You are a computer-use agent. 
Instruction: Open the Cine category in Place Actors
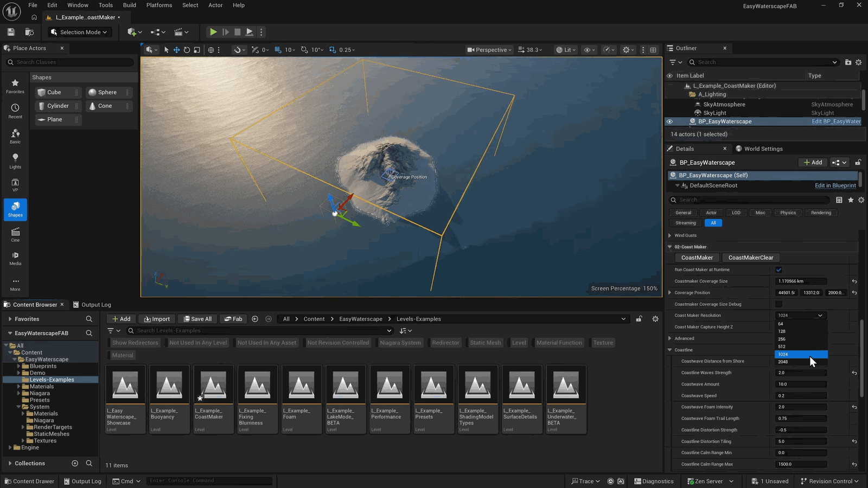coord(15,235)
